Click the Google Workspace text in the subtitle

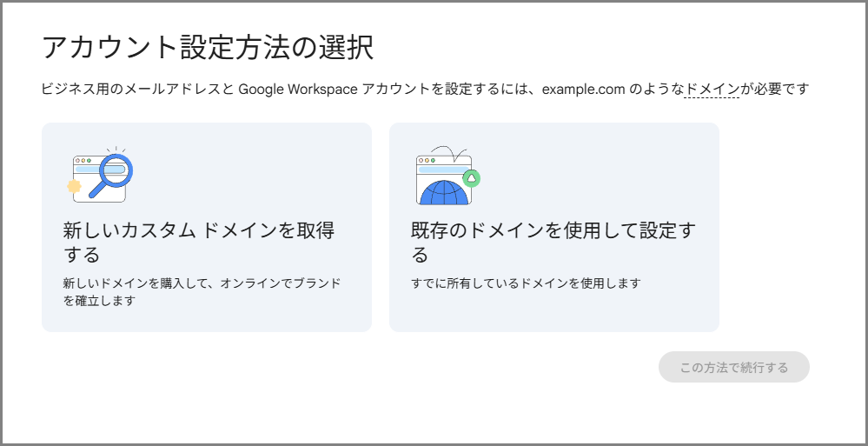pyautogui.click(x=297, y=89)
